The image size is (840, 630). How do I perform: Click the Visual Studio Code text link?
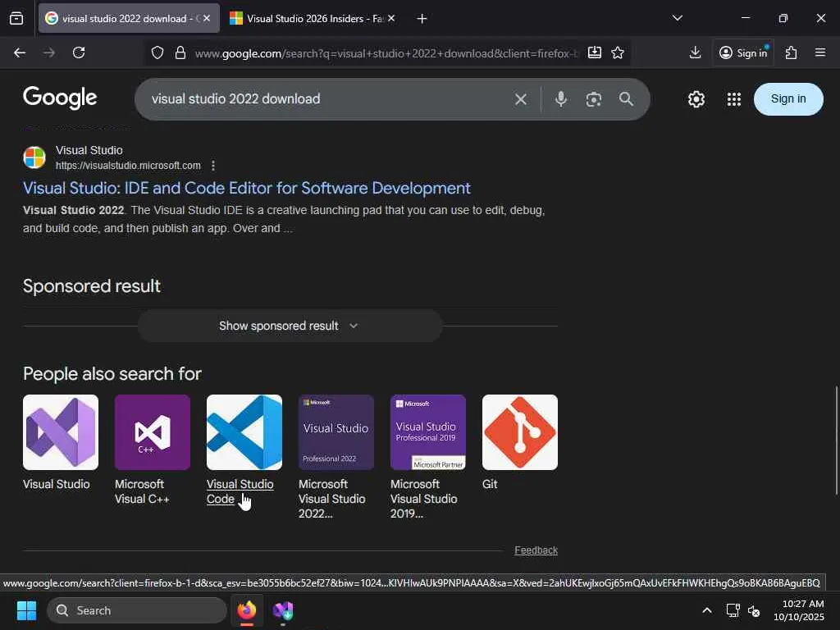click(240, 491)
